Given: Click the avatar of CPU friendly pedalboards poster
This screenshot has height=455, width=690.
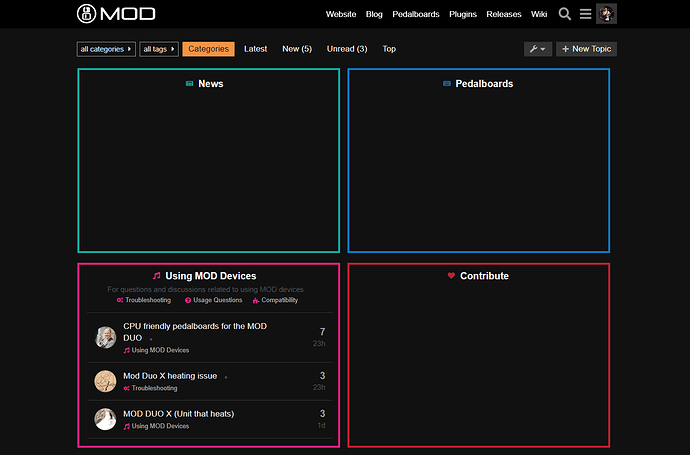Looking at the screenshot, I should [x=105, y=337].
